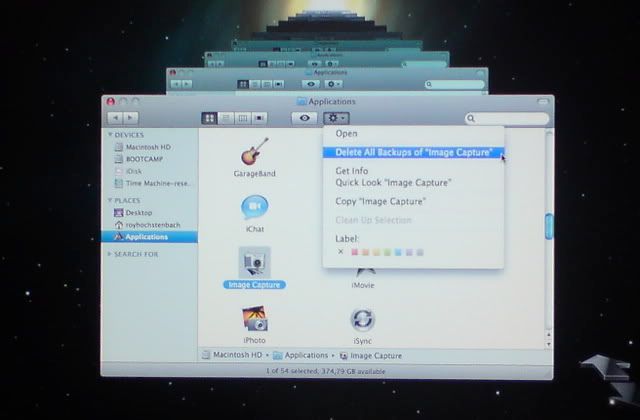The height and width of the screenshot is (420, 640).
Task: Open Macintosh HD in the sidebar
Action: 150,147
